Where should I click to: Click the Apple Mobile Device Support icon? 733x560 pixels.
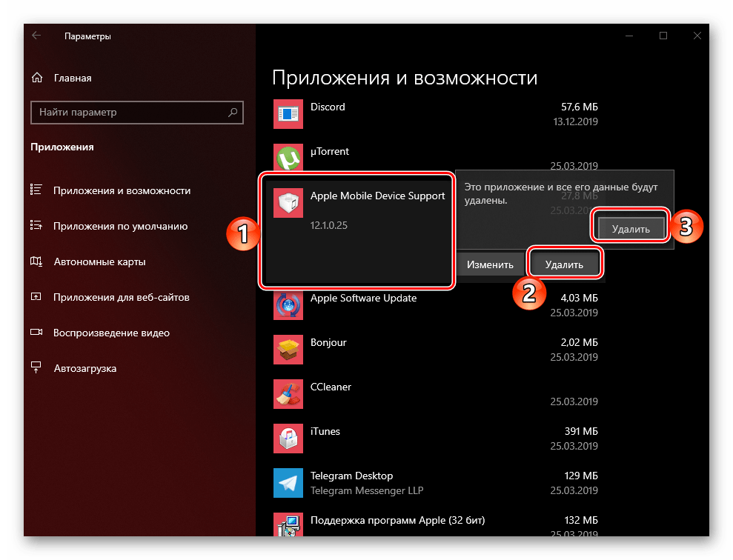click(x=287, y=203)
